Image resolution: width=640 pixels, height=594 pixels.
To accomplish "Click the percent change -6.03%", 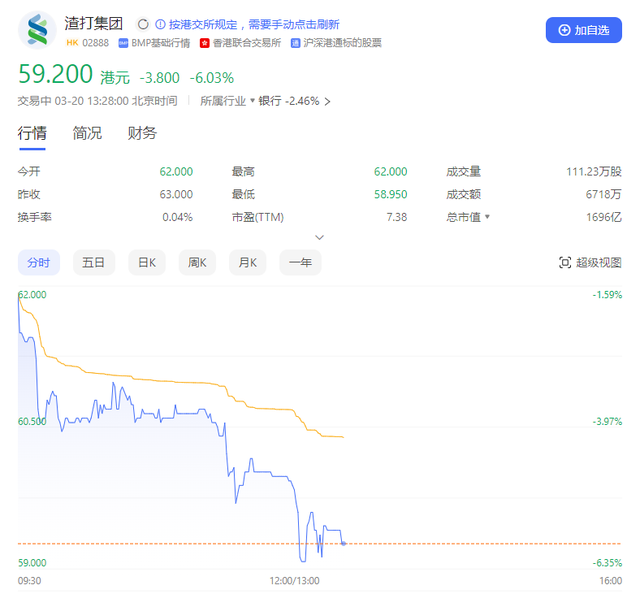I will tap(212, 78).
